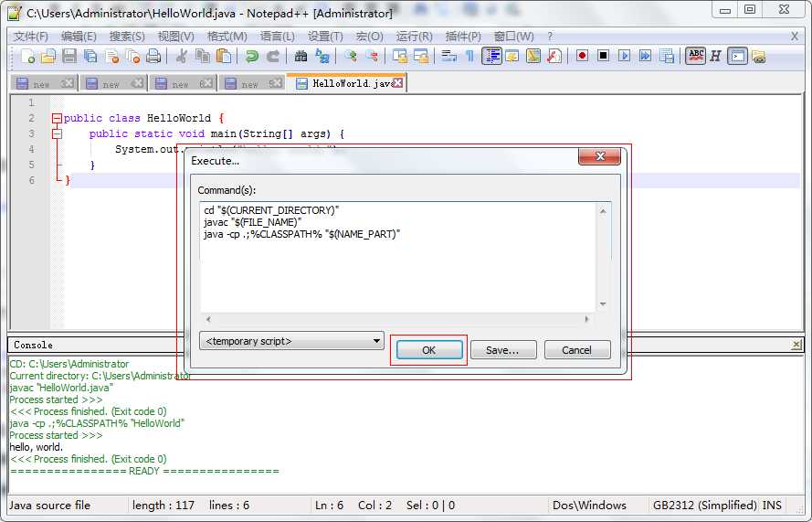Stop macro recording with the square
Viewport: 812px width, 522px height.
tap(604, 56)
